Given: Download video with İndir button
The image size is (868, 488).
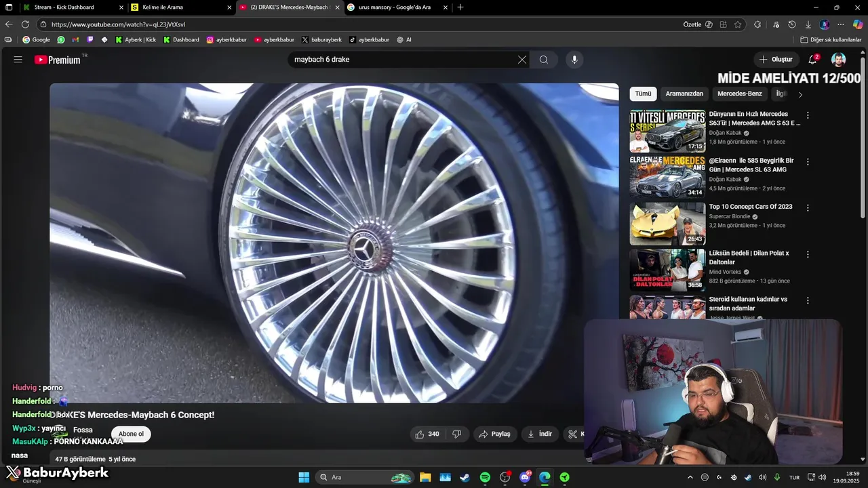Looking at the screenshot, I should [540, 434].
